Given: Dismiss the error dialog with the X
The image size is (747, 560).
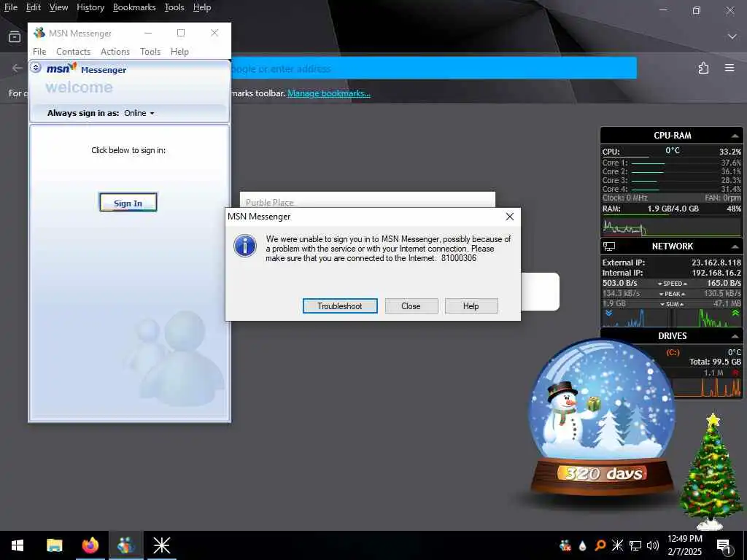Looking at the screenshot, I should pos(510,217).
